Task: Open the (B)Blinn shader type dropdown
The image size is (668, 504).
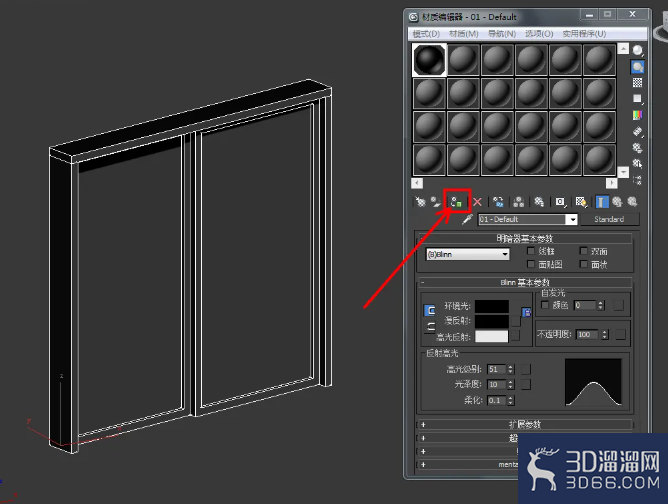Action: (x=467, y=254)
